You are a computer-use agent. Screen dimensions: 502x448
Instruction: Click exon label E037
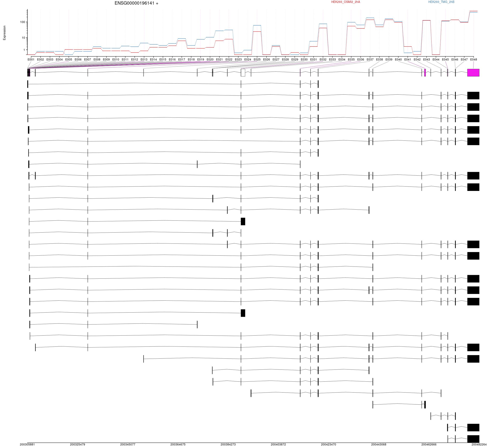(x=370, y=60)
